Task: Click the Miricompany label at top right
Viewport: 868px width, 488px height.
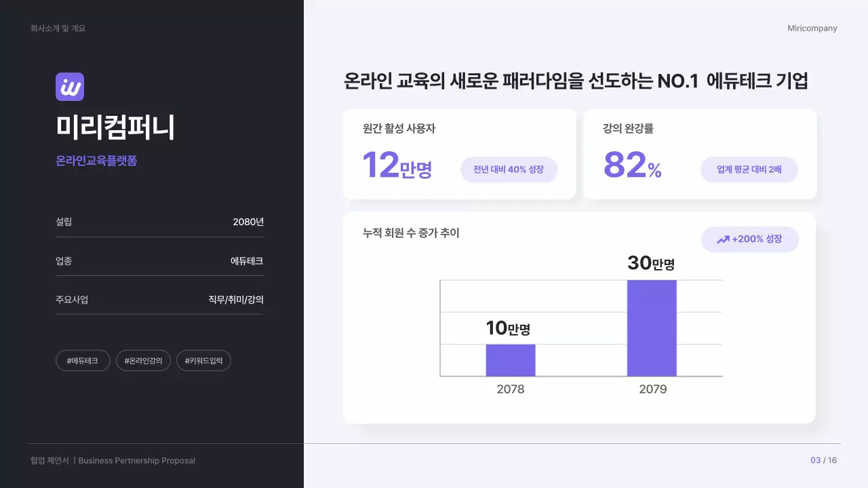Action: [811, 28]
